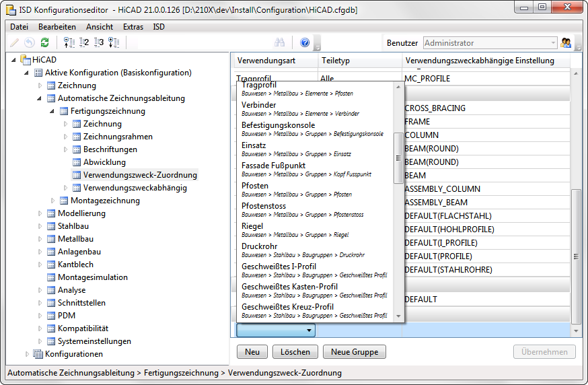Image resolution: width=588 pixels, height=385 pixels.
Task: Collapse the Fertigungszeichnung node
Action: pos(52,112)
